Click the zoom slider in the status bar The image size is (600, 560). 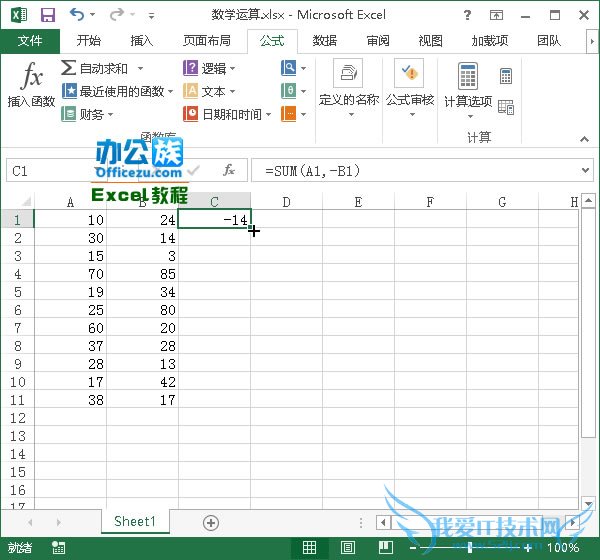[470, 548]
